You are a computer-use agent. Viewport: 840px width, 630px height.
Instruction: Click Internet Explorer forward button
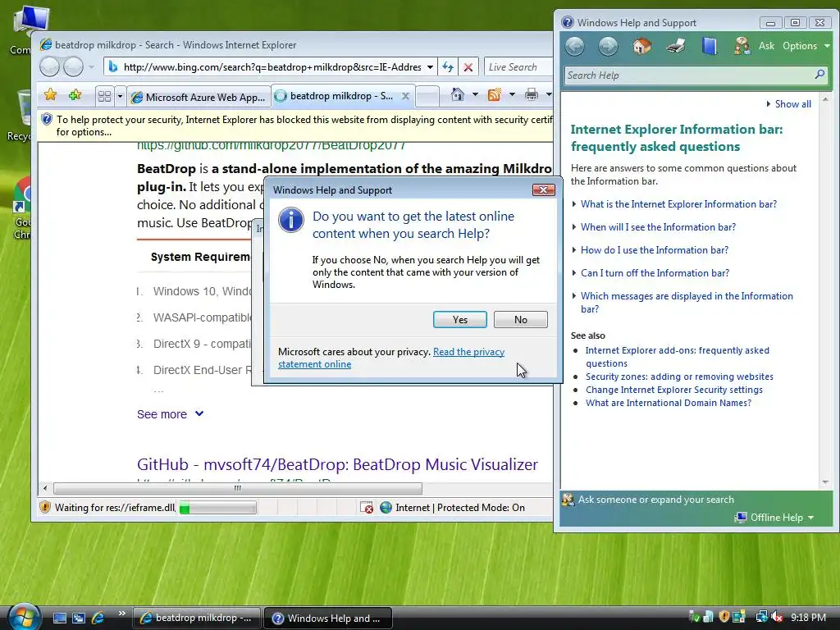click(73, 67)
